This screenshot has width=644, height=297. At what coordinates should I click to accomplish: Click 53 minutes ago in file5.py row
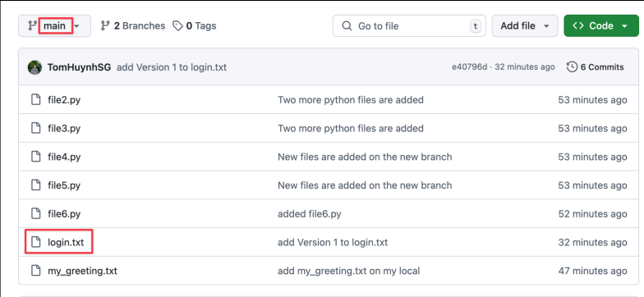click(593, 185)
